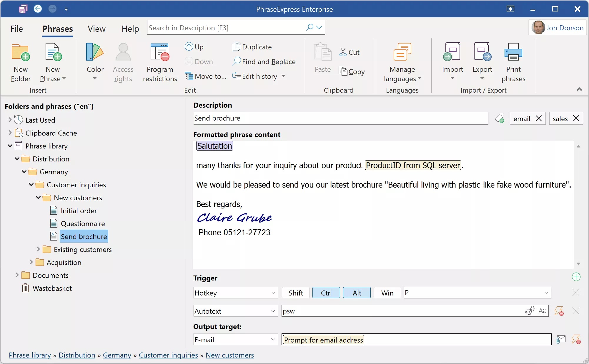Viewport: 589px width, 364px height.
Task: Click the search in description field
Action: (x=227, y=28)
